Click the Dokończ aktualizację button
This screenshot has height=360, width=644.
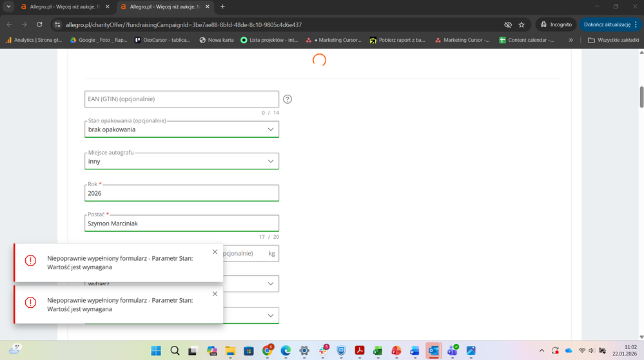[x=606, y=24]
